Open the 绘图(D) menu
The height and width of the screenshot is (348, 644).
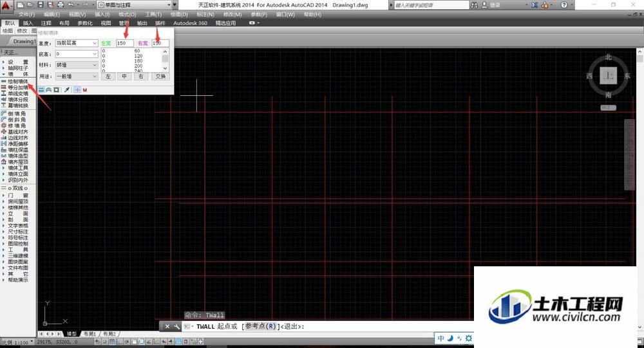[x=179, y=14]
